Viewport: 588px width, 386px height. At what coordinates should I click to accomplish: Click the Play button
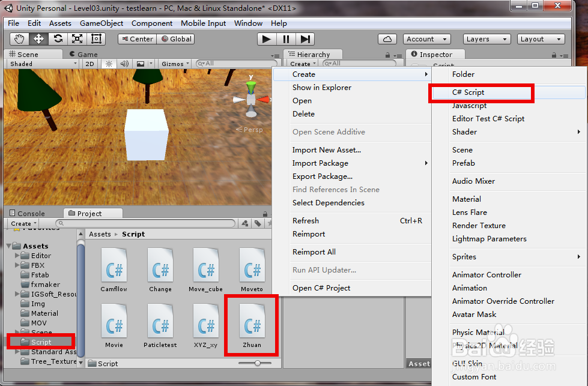pos(267,39)
